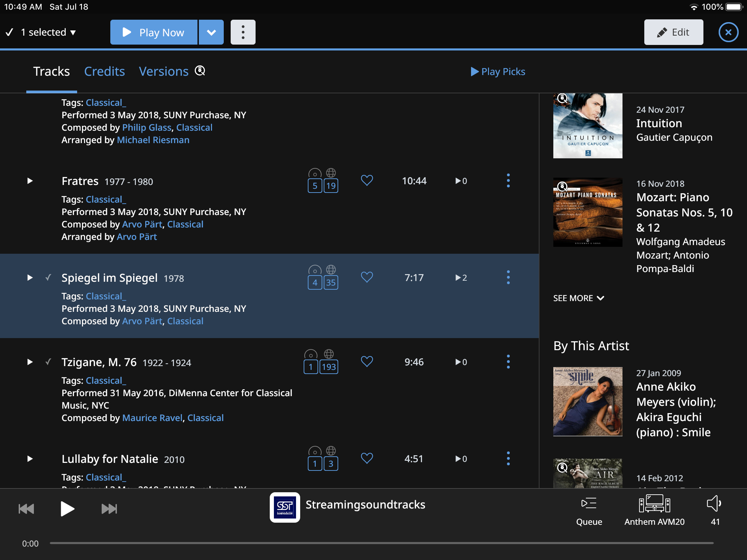Viewport: 747px width, 560px height.
Task: Open Arvo Pärt composer link under Fratres
Action: [142, 224]
